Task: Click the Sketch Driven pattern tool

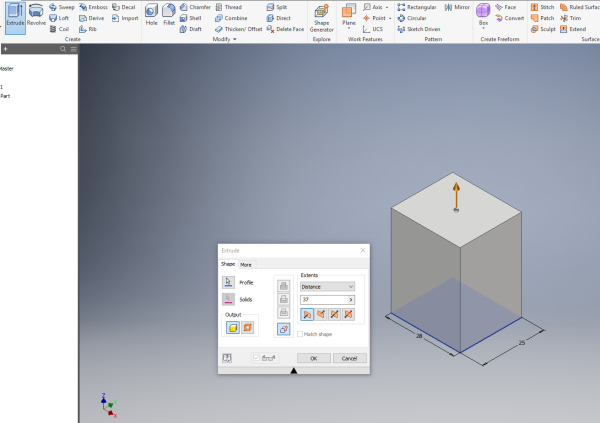Action: click(x=419, y=29)
